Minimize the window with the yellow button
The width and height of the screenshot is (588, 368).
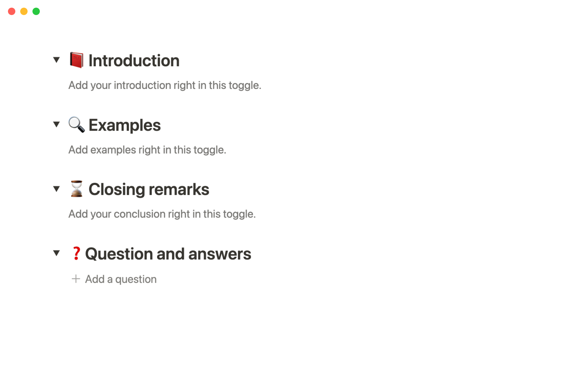tap(24, 11)
